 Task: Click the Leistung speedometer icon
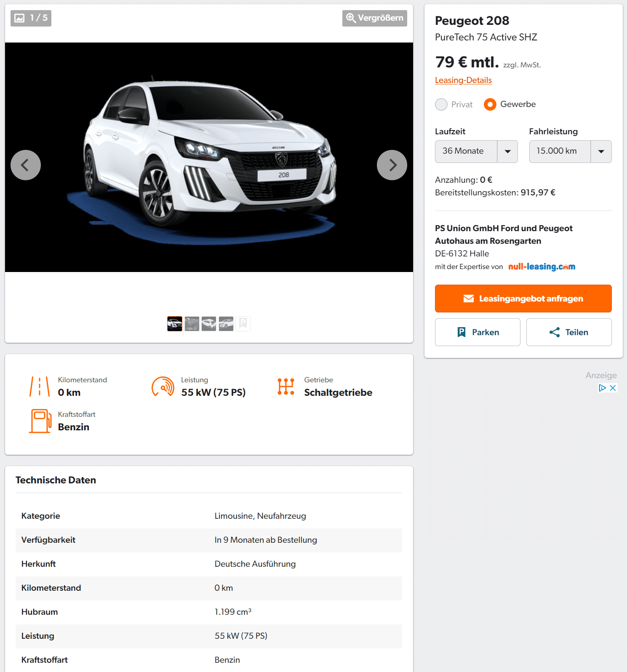pyautogui.click(x=163, y=387)
